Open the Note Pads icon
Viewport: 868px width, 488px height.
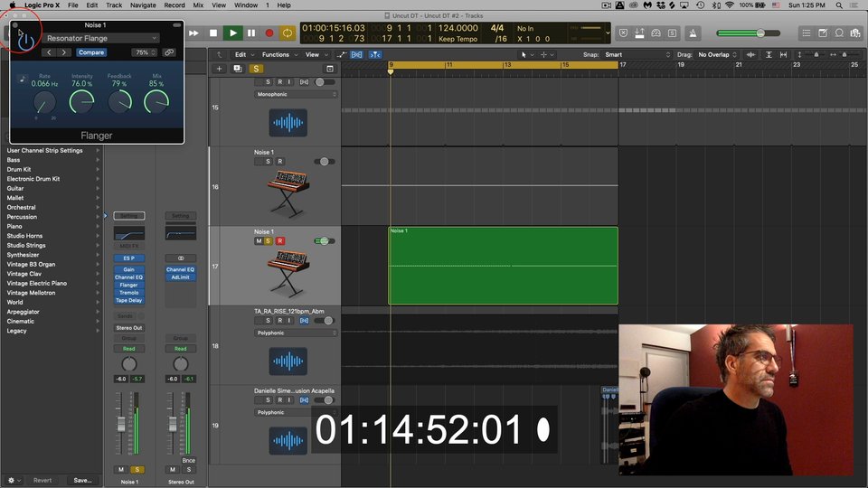click(823, 33)
